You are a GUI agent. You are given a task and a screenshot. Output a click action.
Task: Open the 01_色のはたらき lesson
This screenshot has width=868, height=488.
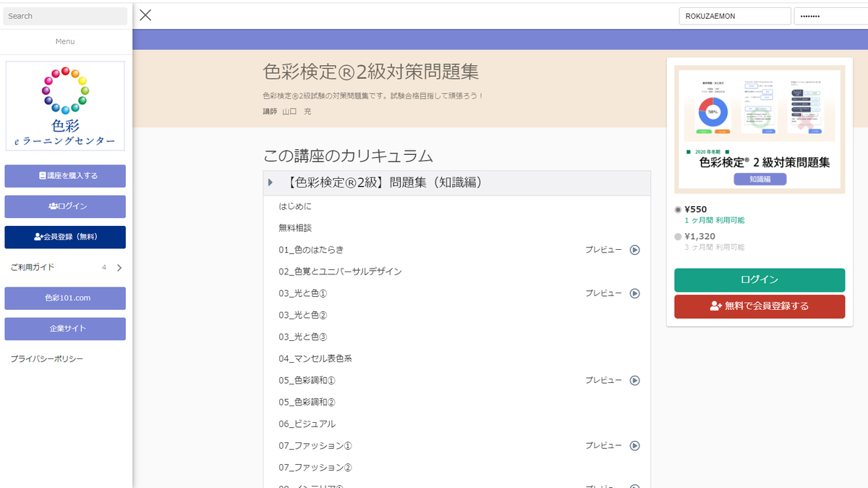(x=311, y=250)
